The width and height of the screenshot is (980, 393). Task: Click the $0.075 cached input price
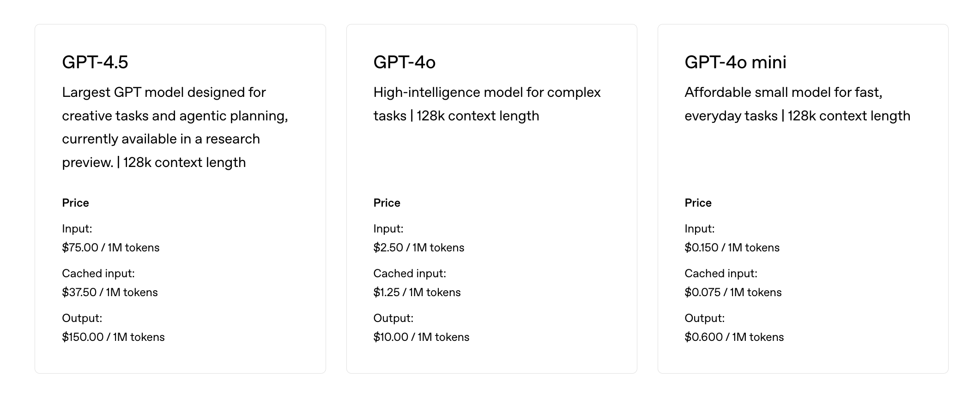(733, 292)
